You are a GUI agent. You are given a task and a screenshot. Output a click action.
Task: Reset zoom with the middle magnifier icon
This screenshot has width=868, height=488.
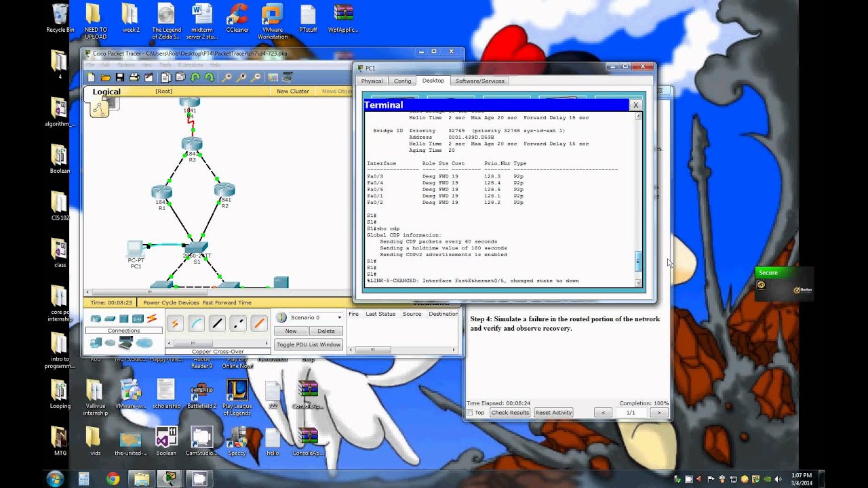242,77
